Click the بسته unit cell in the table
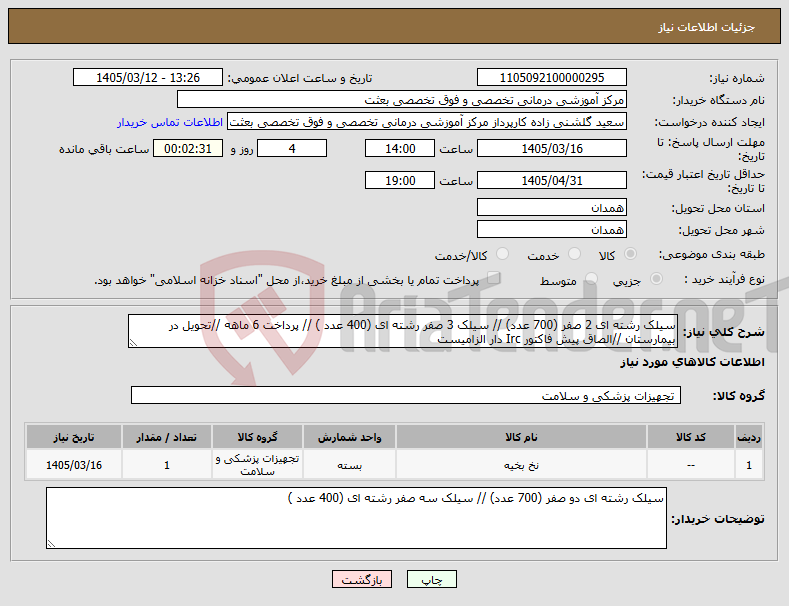The width and height of the screenshot is (789, 606). [x=349, y=465]
